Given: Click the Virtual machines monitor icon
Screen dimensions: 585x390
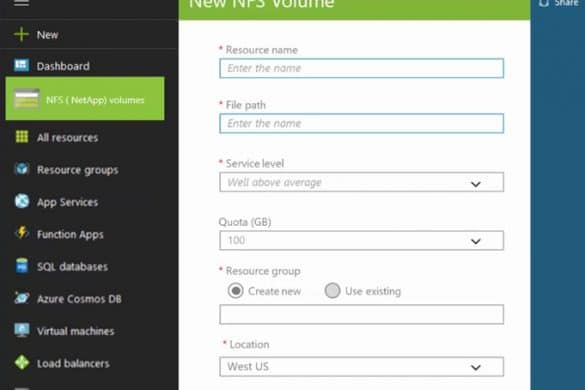Looking at the screenshot, I should tap(22, 330).
